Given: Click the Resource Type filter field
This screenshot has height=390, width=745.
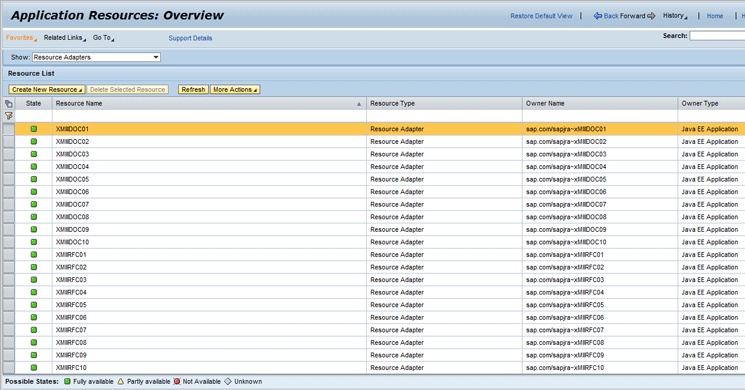Looking at the screenshot, I should pos(444,116).
